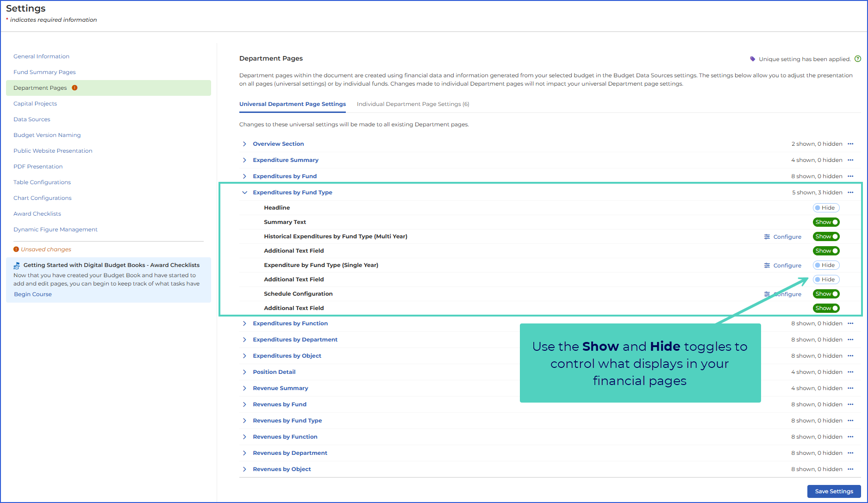Viewport: 868px width, 503px height.
Task: Click the orange warning icon by Unsaved changes
Action: point(16,249)
